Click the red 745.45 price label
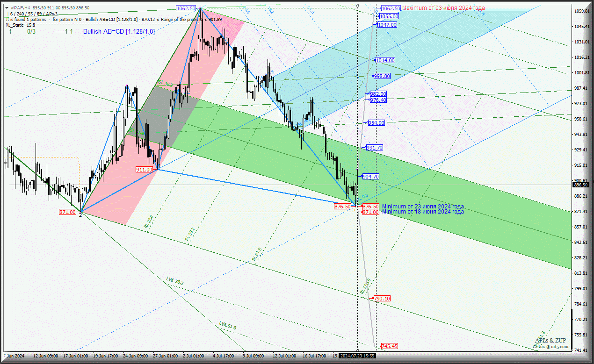This screenshot has height=364, width=594. tap(389, 346)
